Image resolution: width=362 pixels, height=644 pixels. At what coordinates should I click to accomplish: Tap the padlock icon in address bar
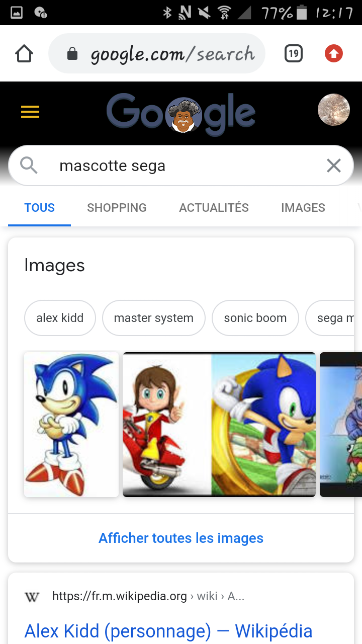pyautogui.click(x=72, y=54)
